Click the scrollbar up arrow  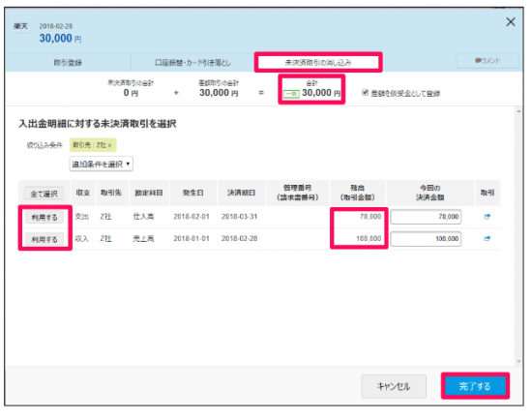518,111
